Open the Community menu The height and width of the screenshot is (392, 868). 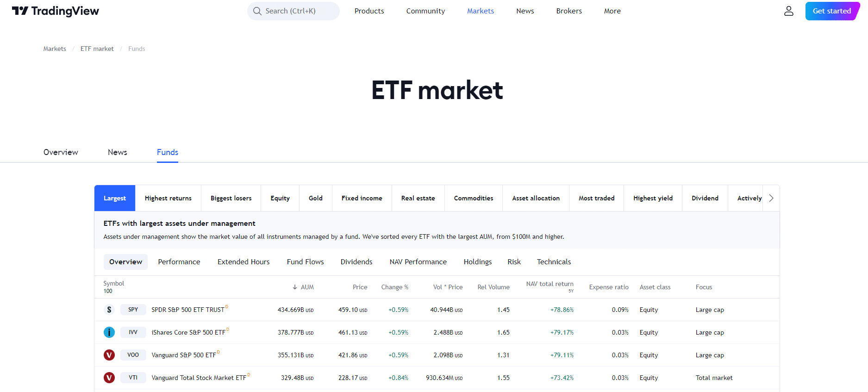pos(425,11)
